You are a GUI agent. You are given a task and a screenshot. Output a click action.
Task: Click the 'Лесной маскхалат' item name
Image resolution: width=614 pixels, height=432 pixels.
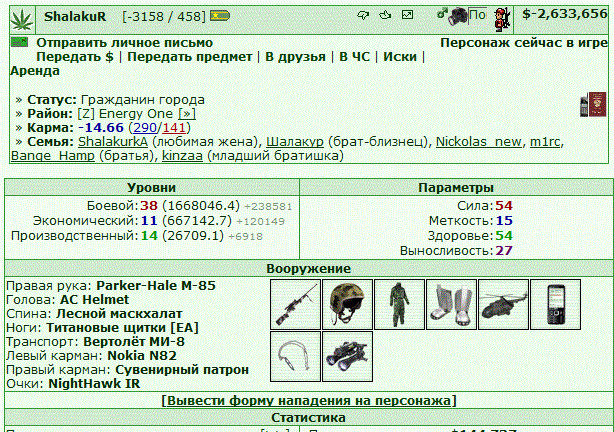(x=119, y=314)
